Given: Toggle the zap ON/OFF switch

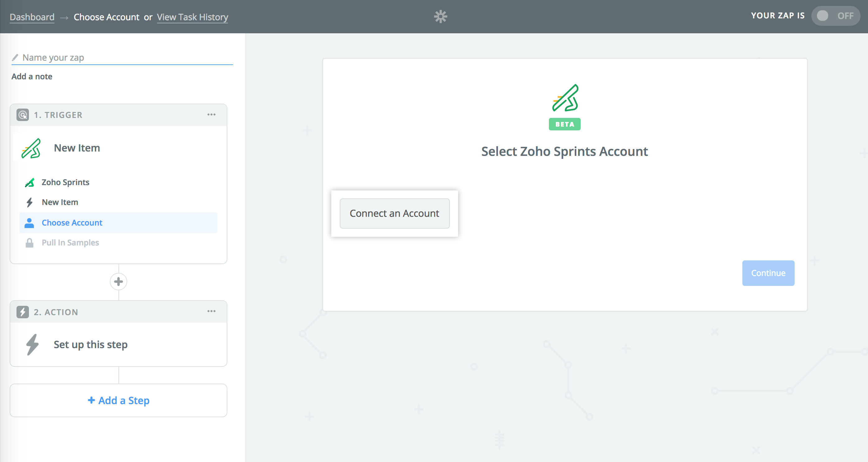Looking at the screenshot, I should 835,16.
